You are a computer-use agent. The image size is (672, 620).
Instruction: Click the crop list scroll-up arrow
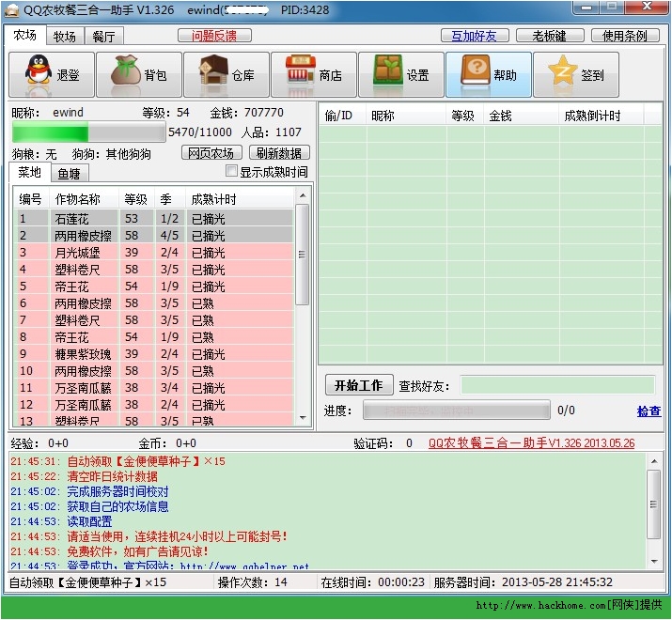click(303, 195)
